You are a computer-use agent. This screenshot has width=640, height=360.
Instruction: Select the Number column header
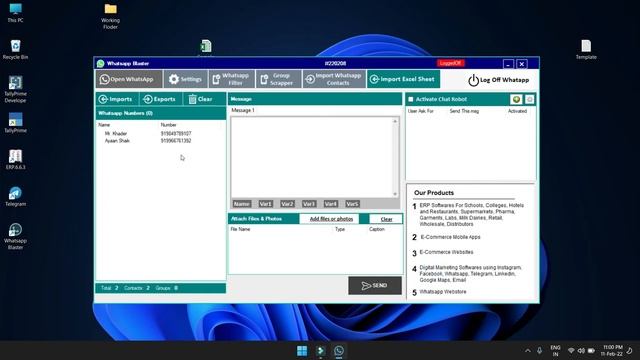click(169, 125)
